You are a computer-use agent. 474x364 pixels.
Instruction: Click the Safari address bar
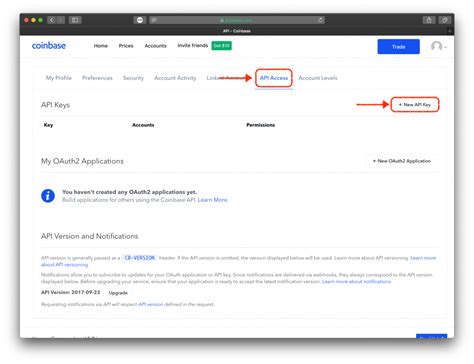[x=237, y=20]
